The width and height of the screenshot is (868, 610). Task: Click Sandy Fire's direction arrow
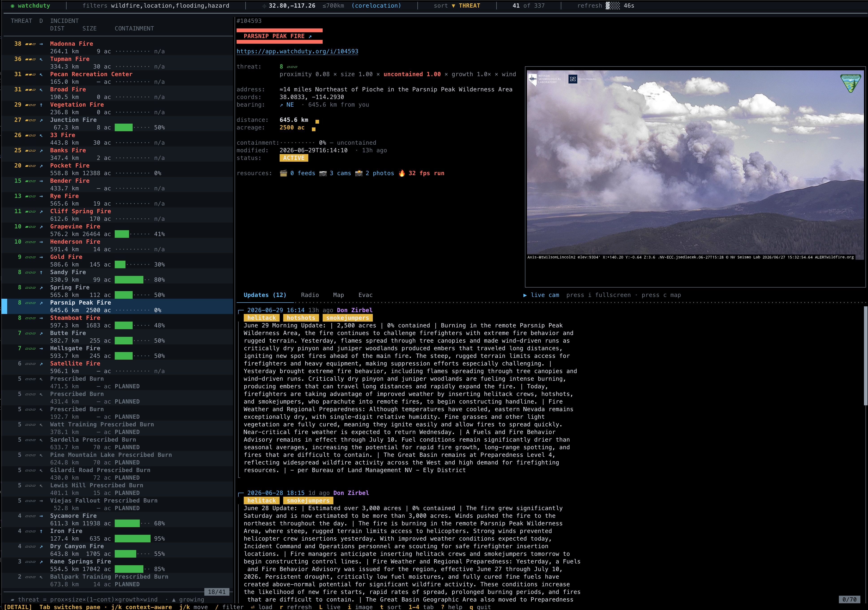coord(41,272)
